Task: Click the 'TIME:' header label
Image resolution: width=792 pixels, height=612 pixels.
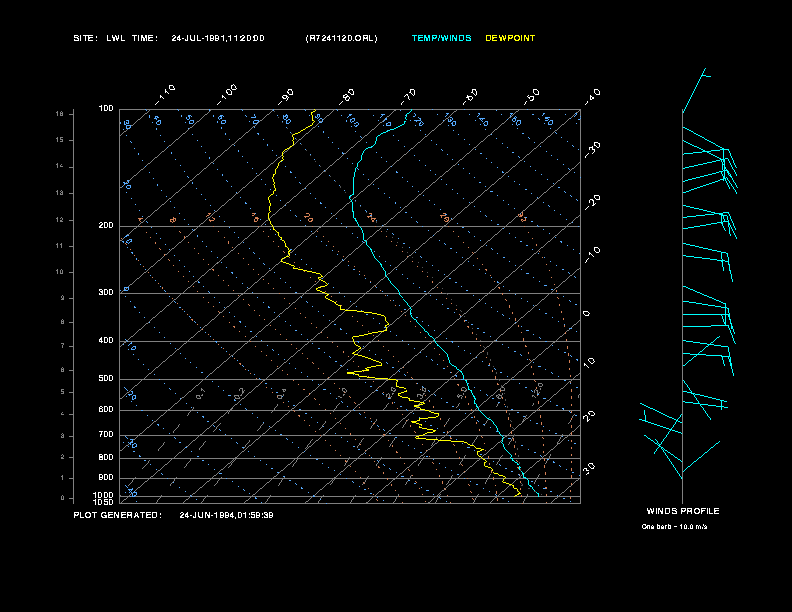Action: point(145,38)
